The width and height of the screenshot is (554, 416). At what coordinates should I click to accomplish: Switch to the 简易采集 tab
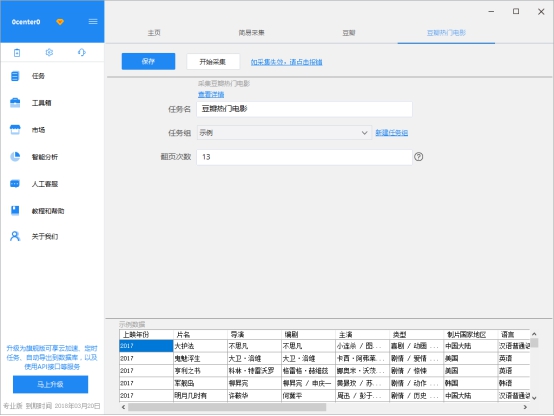pyautogui.click(x=251, y=33)
